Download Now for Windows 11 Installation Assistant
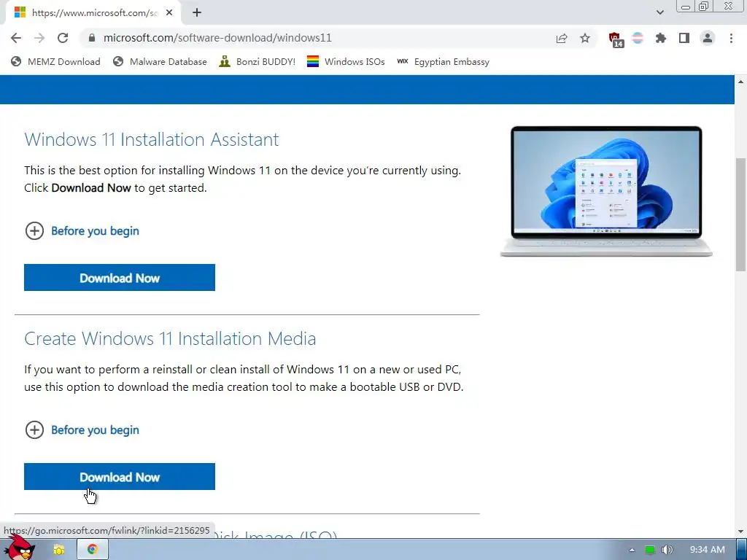Viewport: 747px width, 560px height. (120, 278)
